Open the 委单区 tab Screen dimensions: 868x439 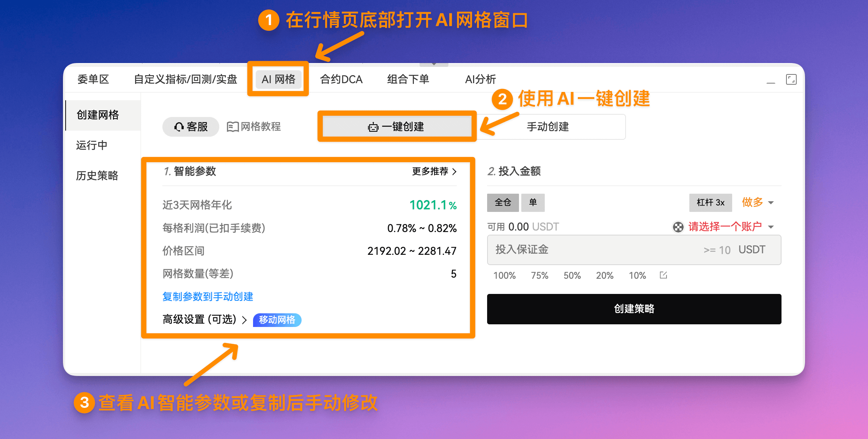[x=93, y=79]
